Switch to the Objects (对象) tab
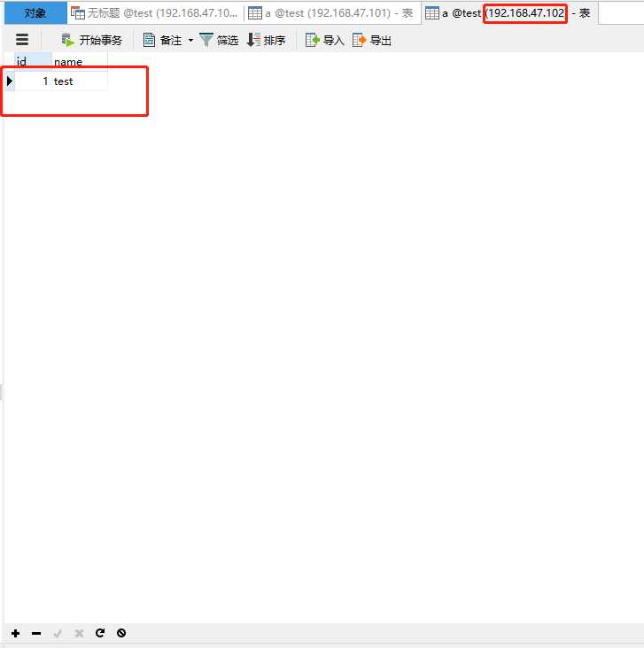The height and width of the screenshot is (648, 644). point(35,13)
